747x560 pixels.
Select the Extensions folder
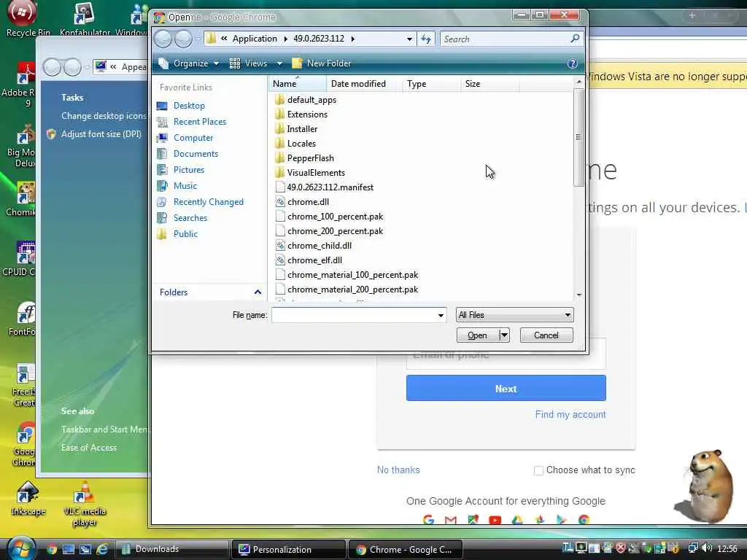pyautogui.click(x=307, y=114)
